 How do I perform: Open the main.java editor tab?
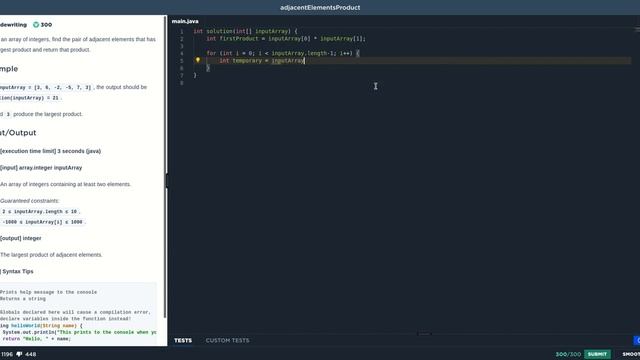pos(185,21)
